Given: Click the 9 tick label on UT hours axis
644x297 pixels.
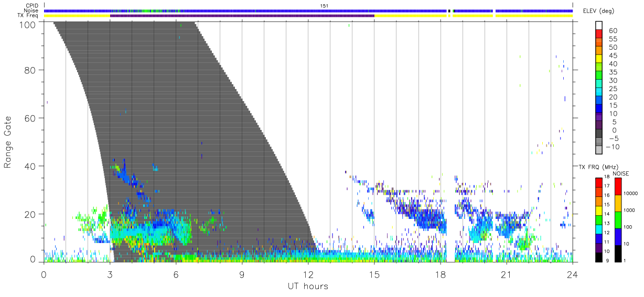Looking at the screenshot, I should (242, 274).
